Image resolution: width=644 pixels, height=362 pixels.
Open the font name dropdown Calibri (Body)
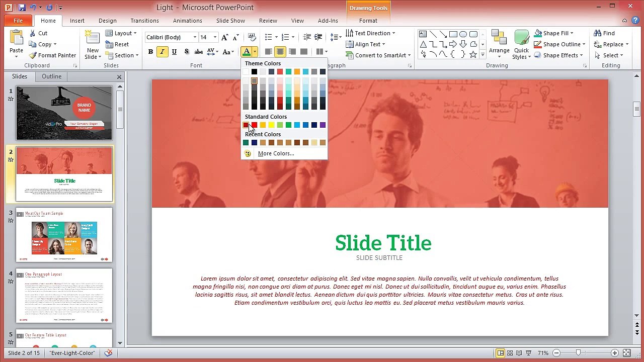195,37
